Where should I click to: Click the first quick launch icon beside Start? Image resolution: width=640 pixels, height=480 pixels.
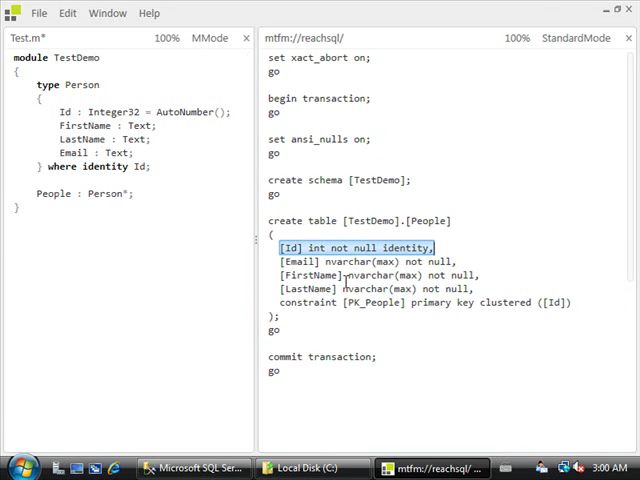click(58, 468)
